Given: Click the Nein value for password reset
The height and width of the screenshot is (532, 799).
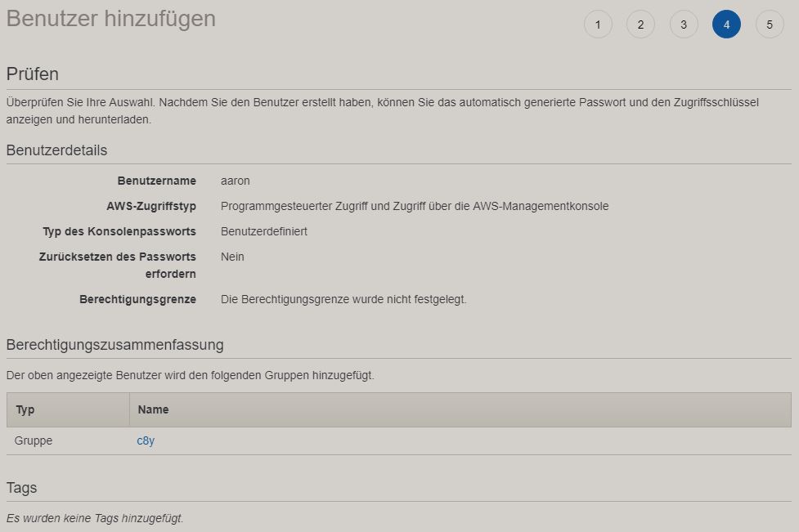Looking at the screenshot, I should coord(232,257).
